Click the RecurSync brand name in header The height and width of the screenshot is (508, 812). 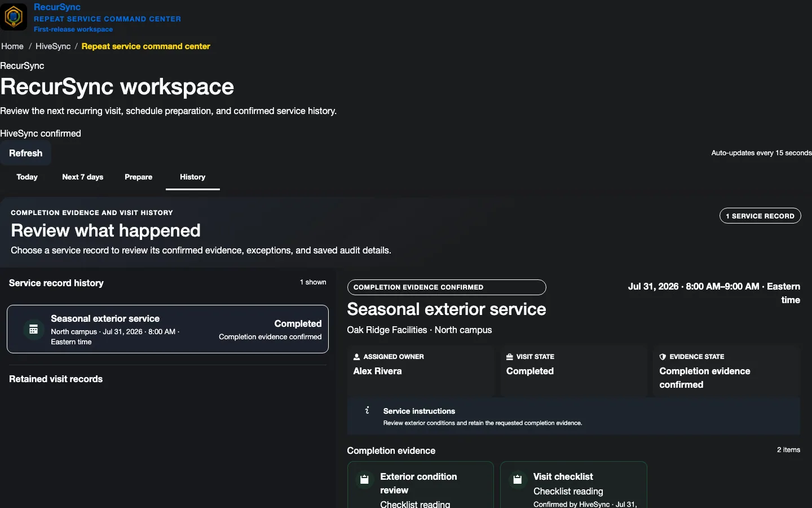tap(57, 7)
